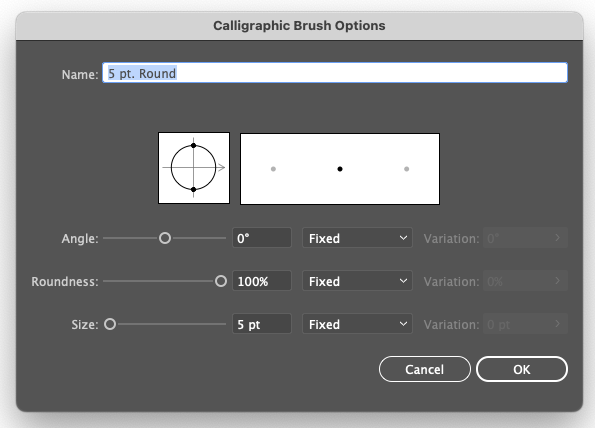
Task: Click the Size slider handle
Action: pos(110,324)
